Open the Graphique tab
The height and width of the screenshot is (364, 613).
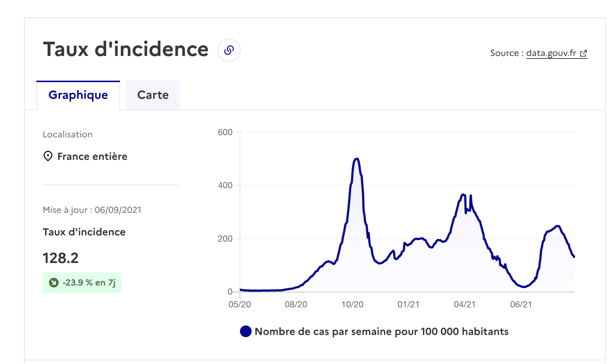click(x=78, y=95)
